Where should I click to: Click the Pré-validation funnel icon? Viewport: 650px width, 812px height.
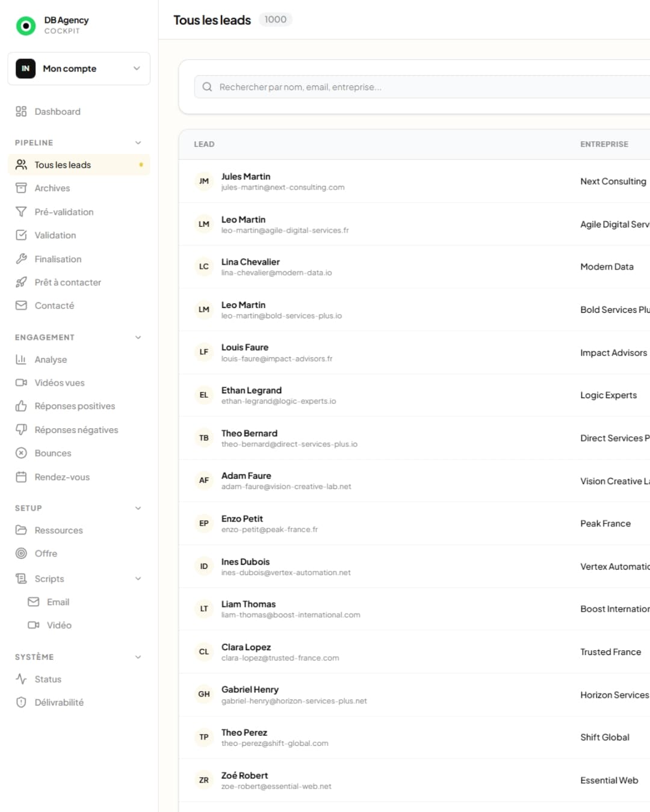pos(21,212)
